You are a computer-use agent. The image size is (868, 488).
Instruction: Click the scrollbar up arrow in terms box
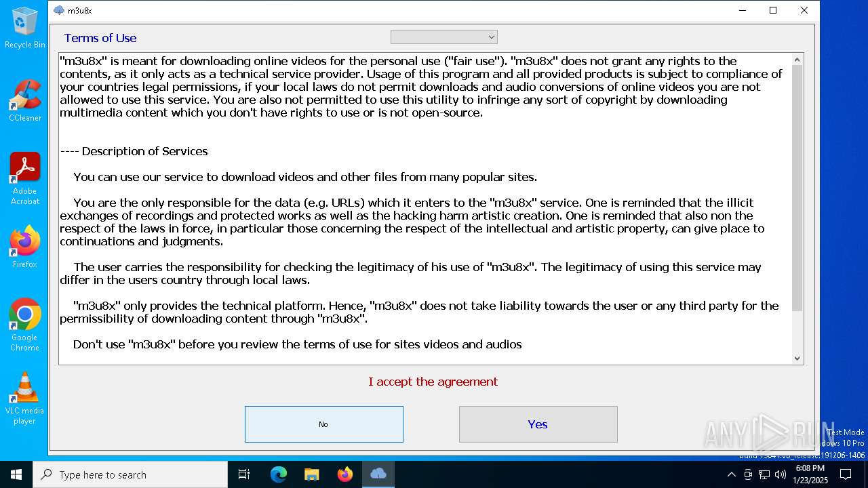(x=797, y=60)
